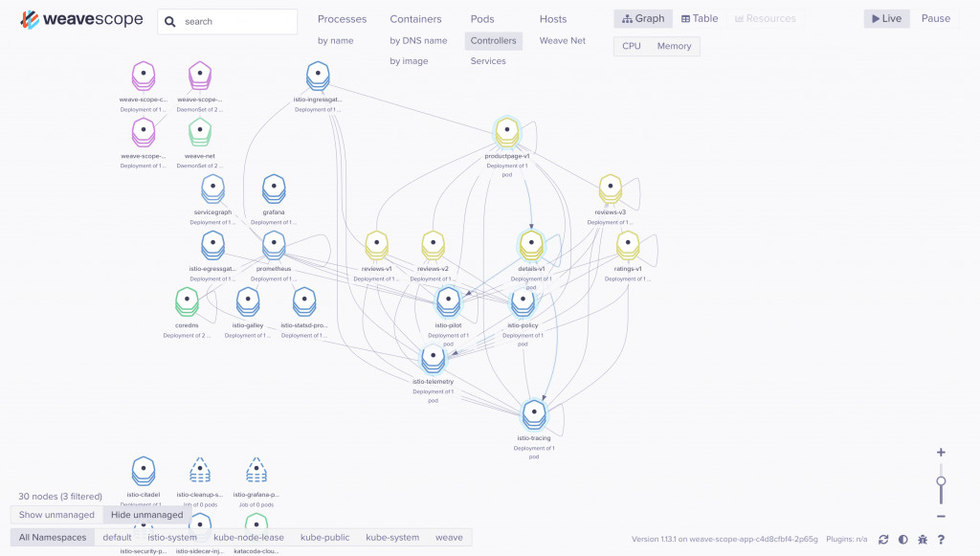Viewport: 980px width, 556px height.
Task: Switch to Graph view
Action: [643, 19]
